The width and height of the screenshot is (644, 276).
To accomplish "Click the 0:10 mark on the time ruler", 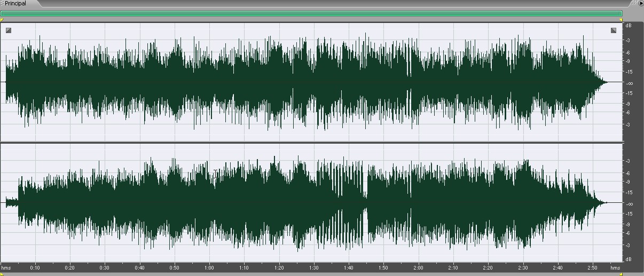I will (x=35, y=267).
